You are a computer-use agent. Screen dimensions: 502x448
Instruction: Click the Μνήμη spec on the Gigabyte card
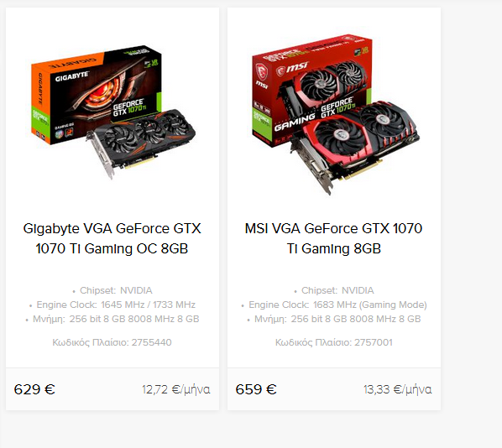[x=112, y=319]
